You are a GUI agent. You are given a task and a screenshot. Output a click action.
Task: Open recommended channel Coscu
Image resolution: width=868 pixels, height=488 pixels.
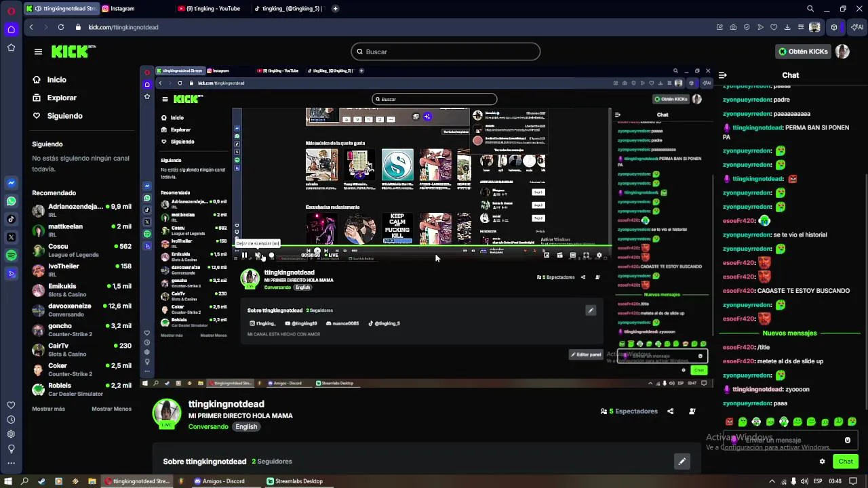pyautogui.click(x=82, y=250)
